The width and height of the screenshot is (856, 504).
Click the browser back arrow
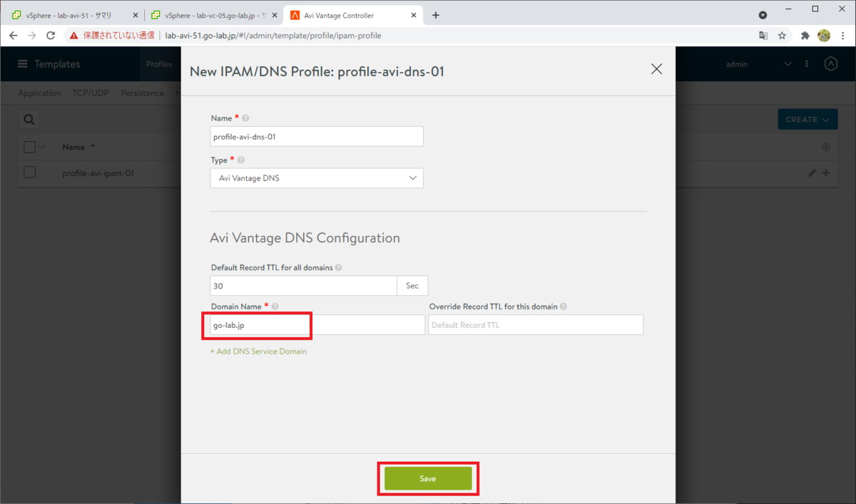tap(13, 35)
